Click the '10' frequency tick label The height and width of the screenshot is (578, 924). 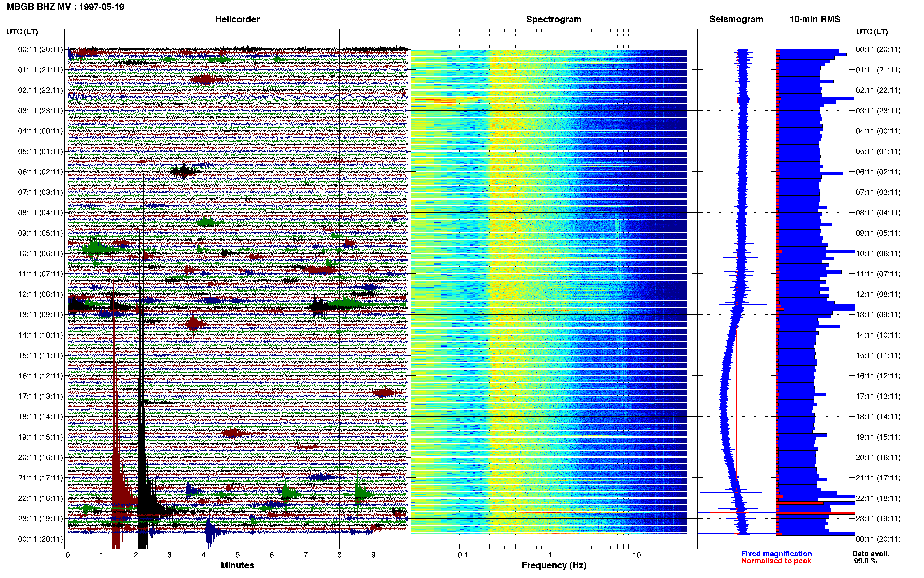pyautogui.click(x=637, y=555)
